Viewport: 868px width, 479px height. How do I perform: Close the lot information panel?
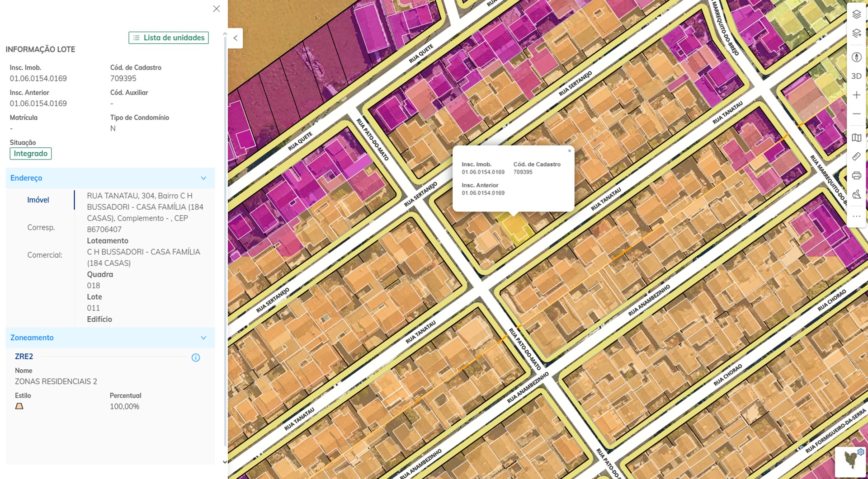[x=217, y=9]
